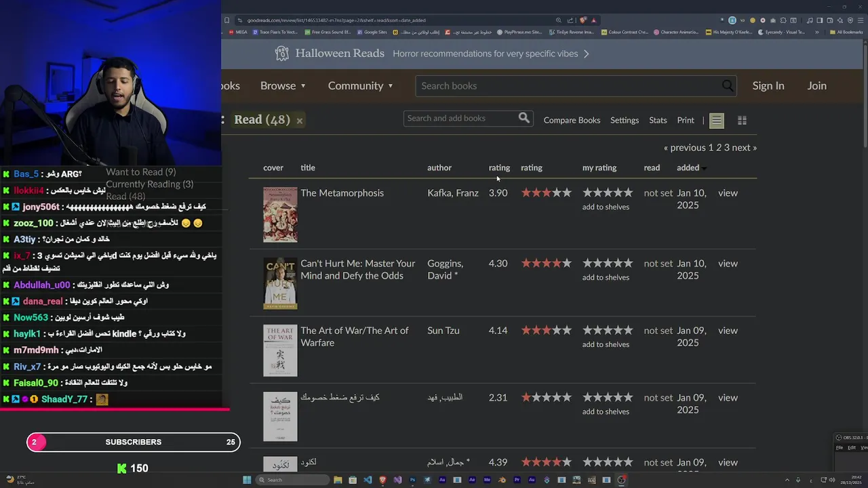Sort by author column header

(439, 167)
